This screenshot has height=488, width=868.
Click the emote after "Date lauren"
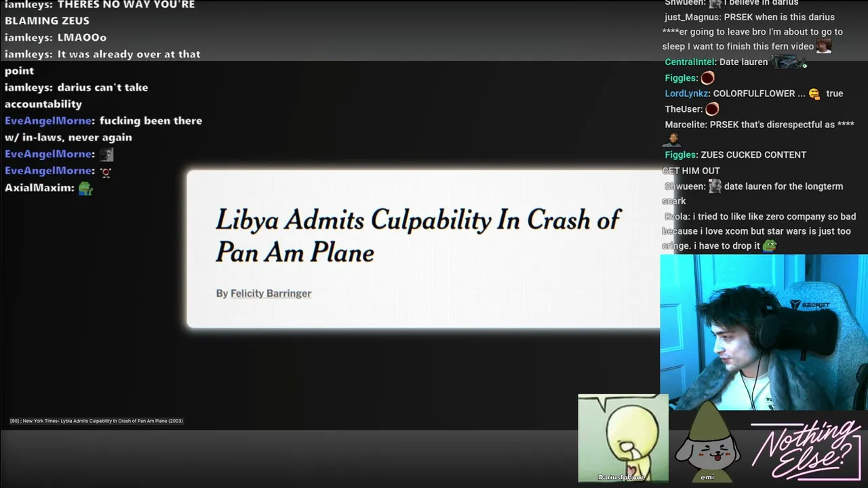coord(789,62)
